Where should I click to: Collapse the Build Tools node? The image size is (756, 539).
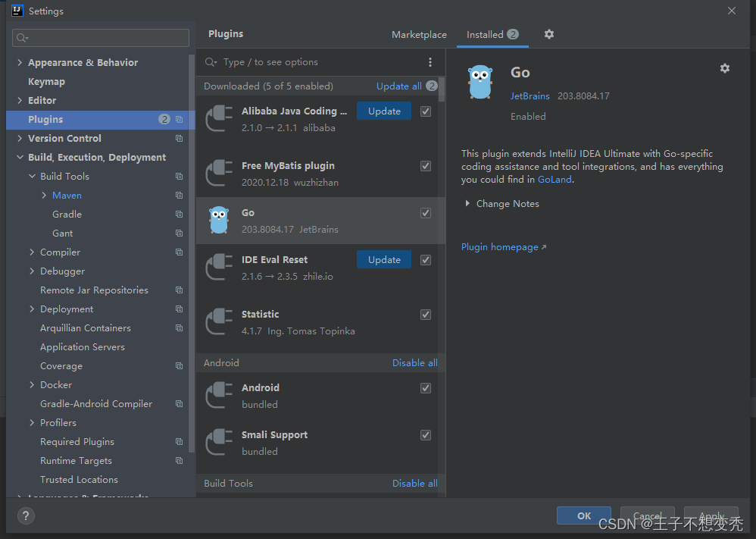click(x=32, y=177)
